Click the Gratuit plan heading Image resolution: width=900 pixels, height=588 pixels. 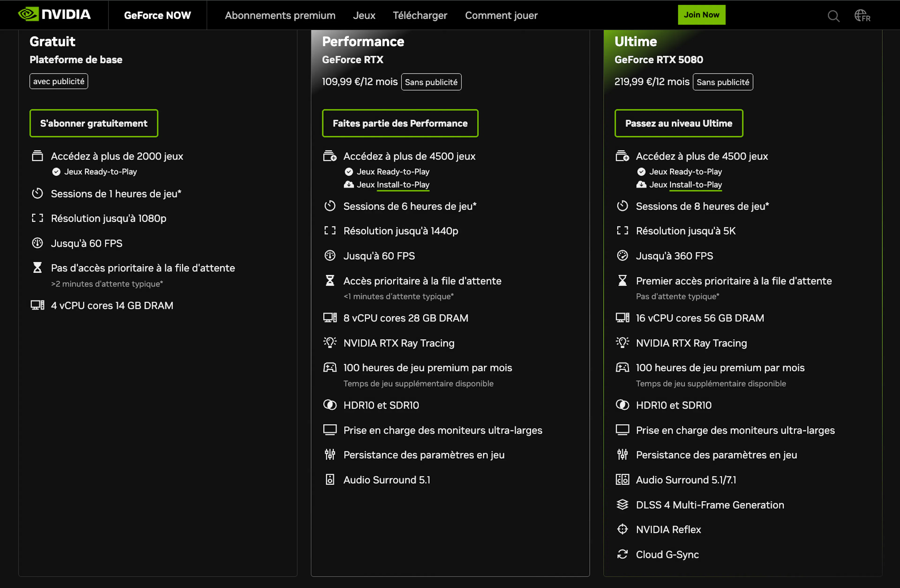[52, 41]
